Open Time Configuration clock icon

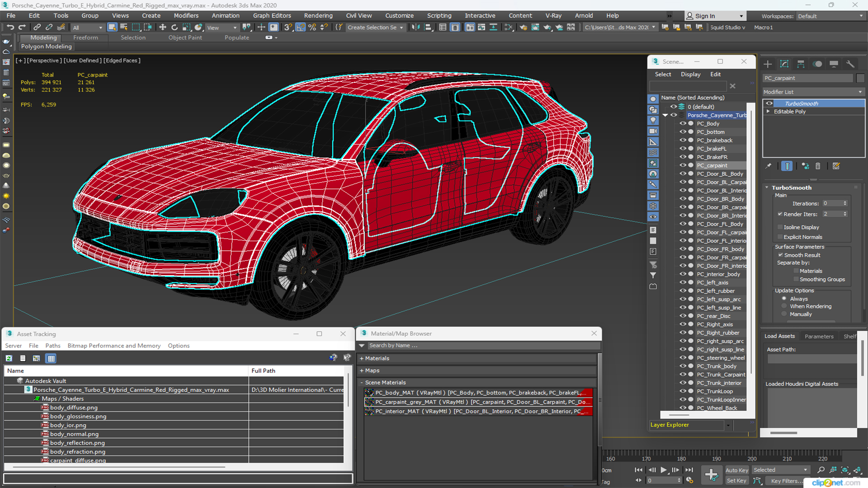(689, 480)
